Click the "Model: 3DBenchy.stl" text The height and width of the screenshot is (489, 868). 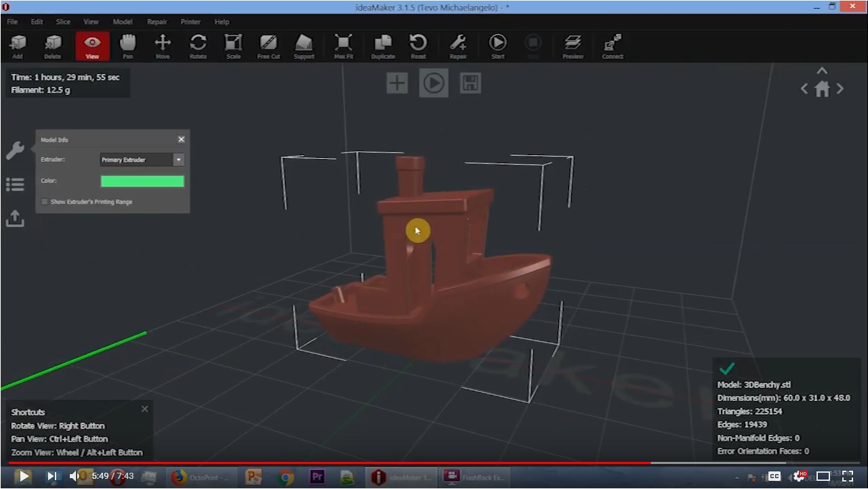click(x=754, y=385)
